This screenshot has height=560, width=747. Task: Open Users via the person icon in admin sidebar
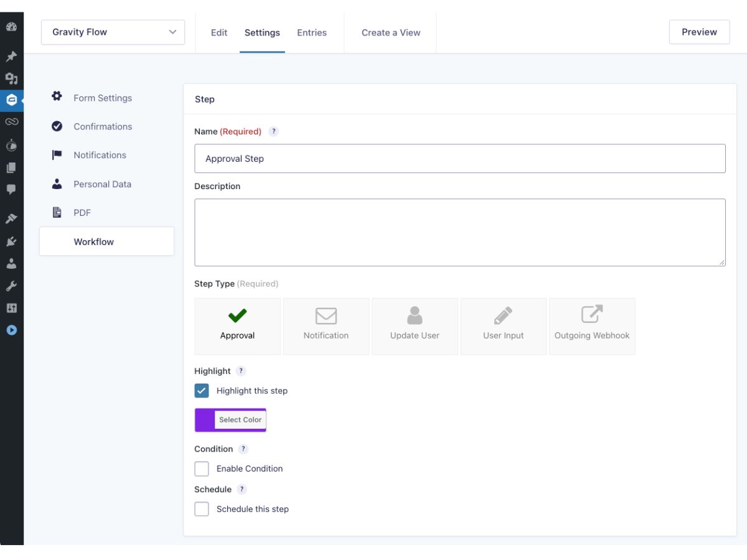point(11,263)
